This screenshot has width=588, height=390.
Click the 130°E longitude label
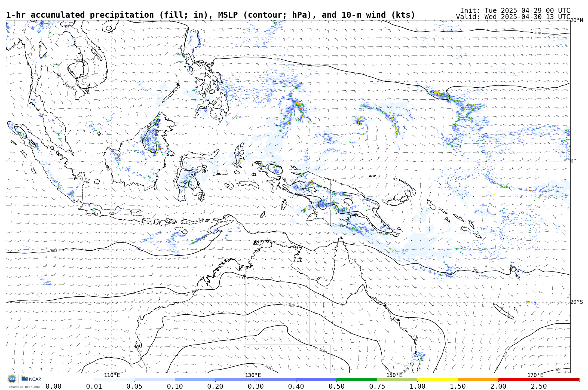point(253,375)
